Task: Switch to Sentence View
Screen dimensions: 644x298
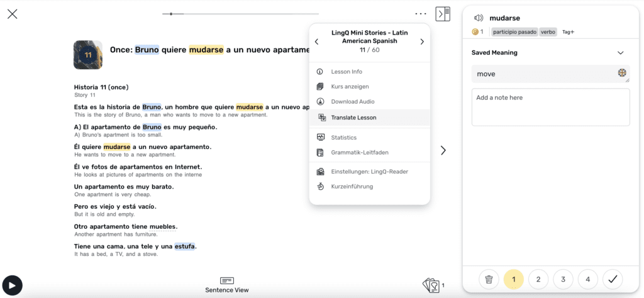Action: [x=227, y=285]
